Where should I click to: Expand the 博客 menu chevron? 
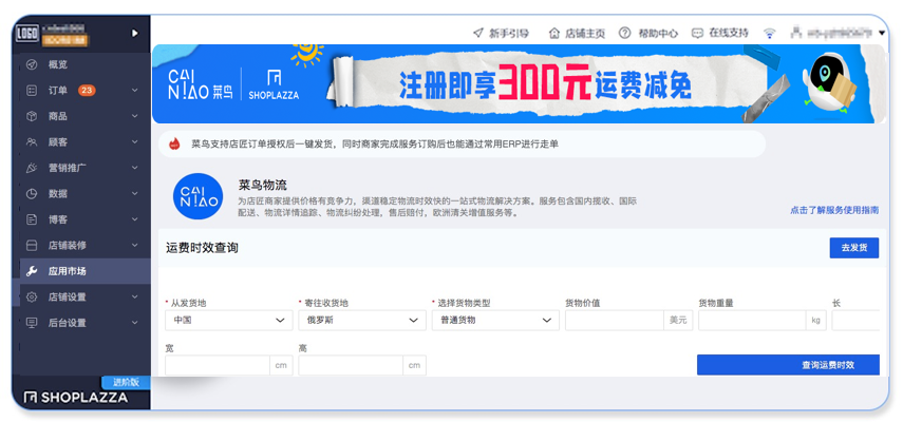tap(134, 220)
